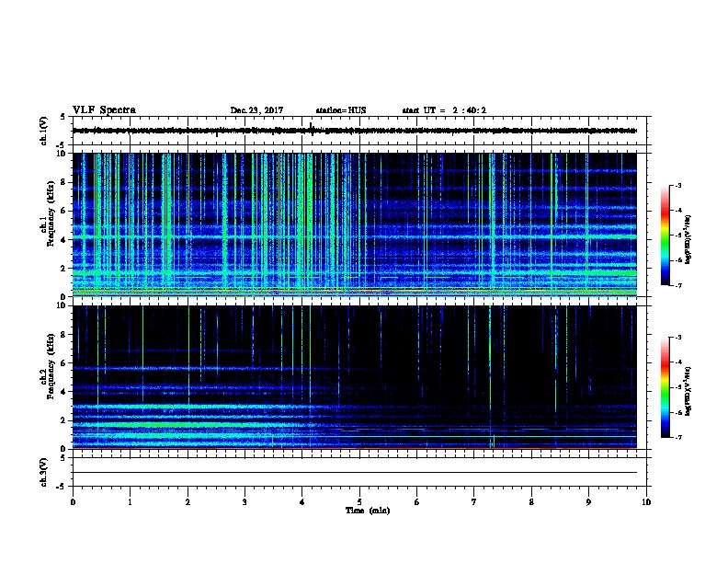
Task: Click time axis tick label "5"
Action: (x=359, y=502)
